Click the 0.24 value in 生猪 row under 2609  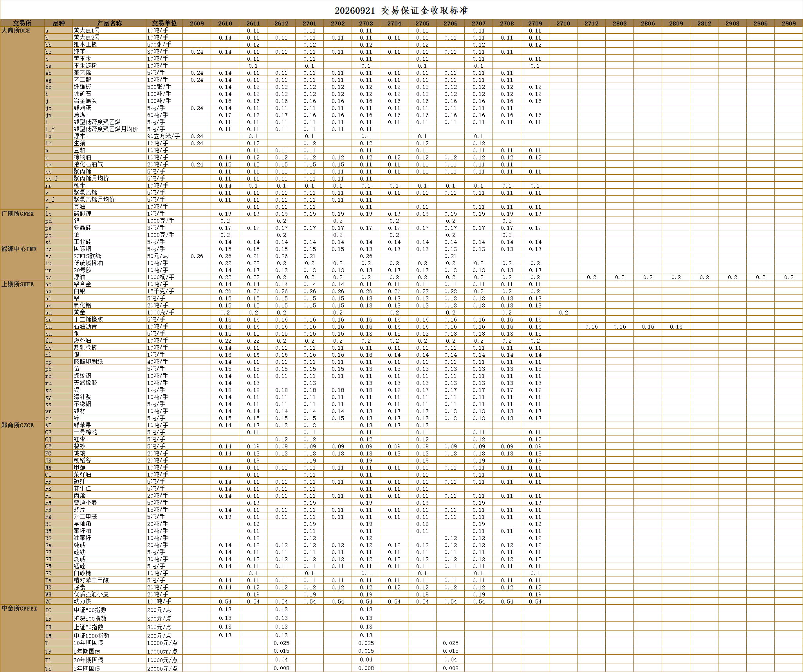pyautogui.click(x=197, y=143)
